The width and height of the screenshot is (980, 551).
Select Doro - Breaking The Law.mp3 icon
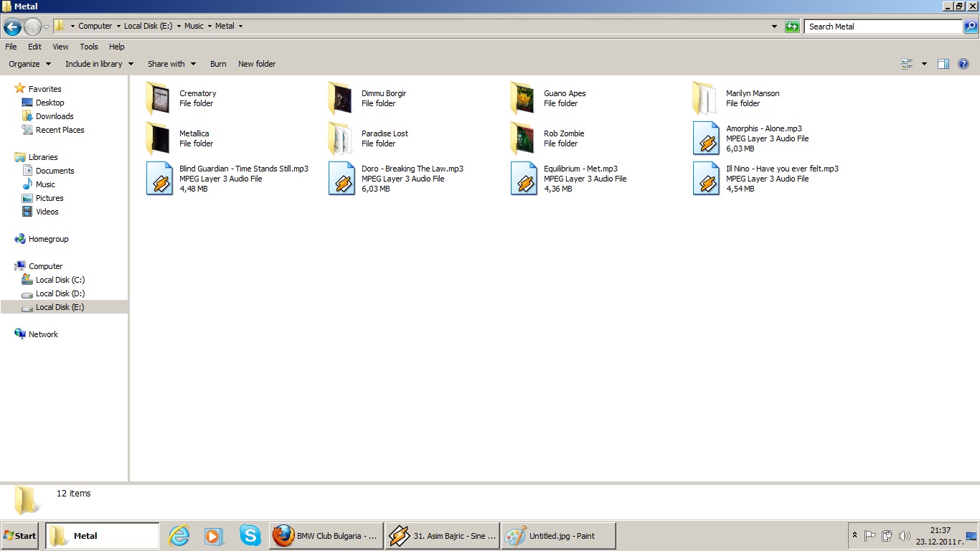[x=341, y=179]
